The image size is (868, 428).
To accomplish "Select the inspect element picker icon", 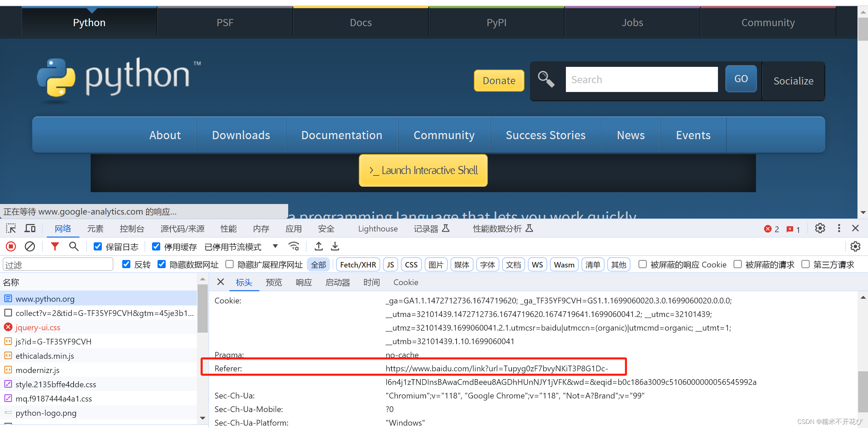I will [x=11, y=228].
